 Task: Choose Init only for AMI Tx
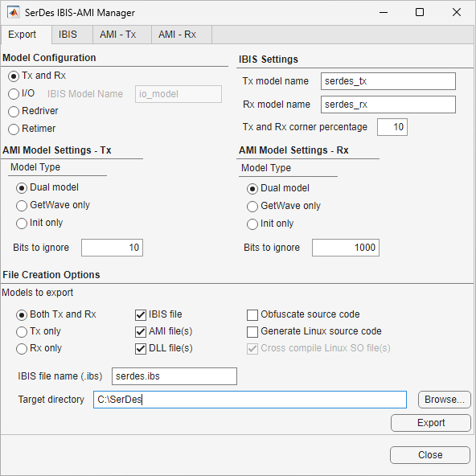22,224
